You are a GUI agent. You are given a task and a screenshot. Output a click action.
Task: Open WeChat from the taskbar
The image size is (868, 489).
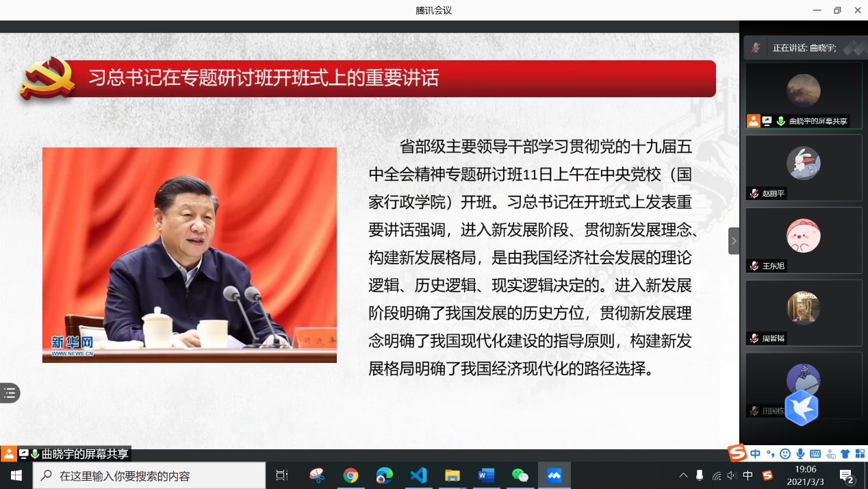click(x=520, y=475)
